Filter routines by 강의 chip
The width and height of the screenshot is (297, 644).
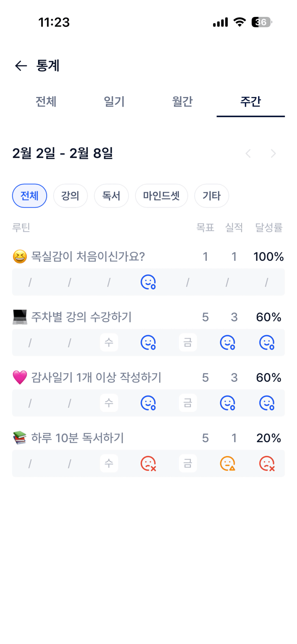(70, 196)
